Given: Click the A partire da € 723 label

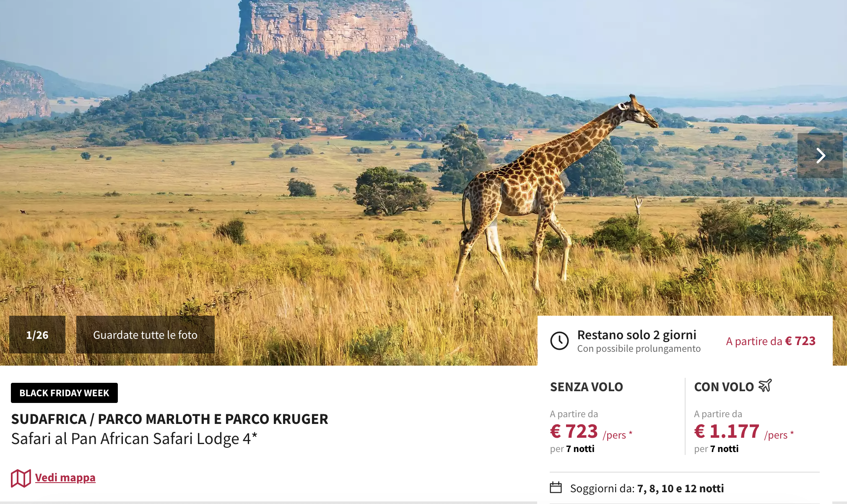Looking at the screenshot, I should (771, 341).
